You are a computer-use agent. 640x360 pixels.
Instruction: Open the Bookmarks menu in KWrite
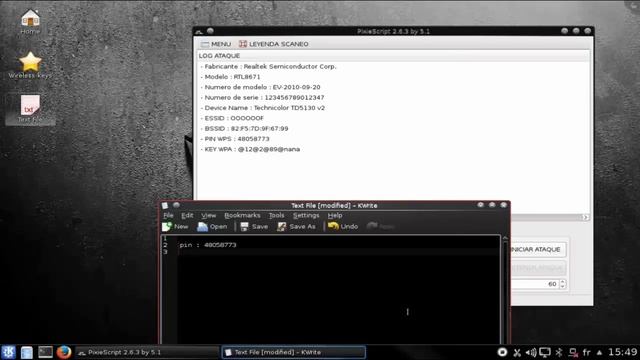242,216
